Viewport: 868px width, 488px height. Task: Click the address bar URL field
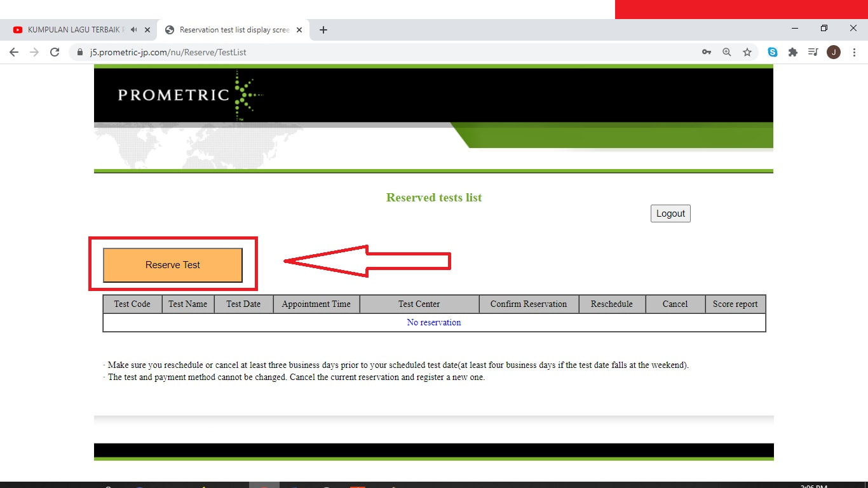pyautogui.click(x=381, y=52)
